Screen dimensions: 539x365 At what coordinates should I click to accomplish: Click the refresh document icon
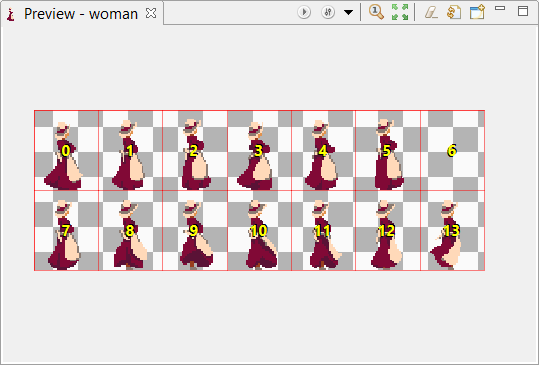pyautogui.click(x=454, y=12)
